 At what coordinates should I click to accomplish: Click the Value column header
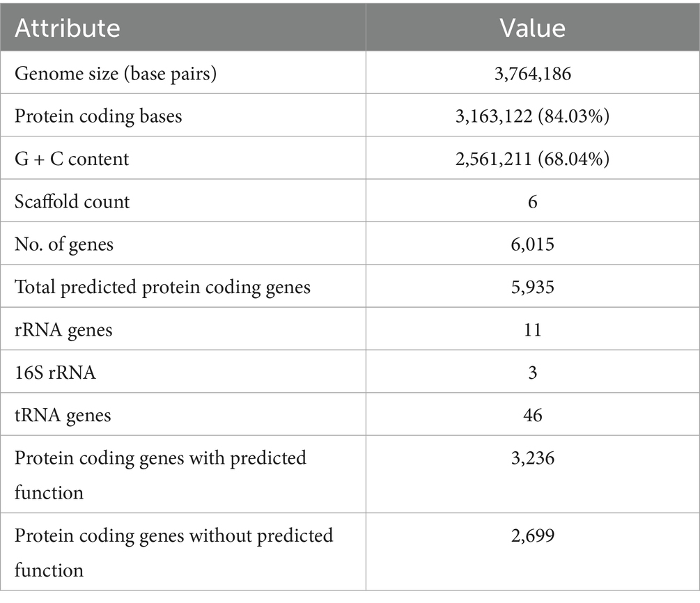[x=532, y=27]
